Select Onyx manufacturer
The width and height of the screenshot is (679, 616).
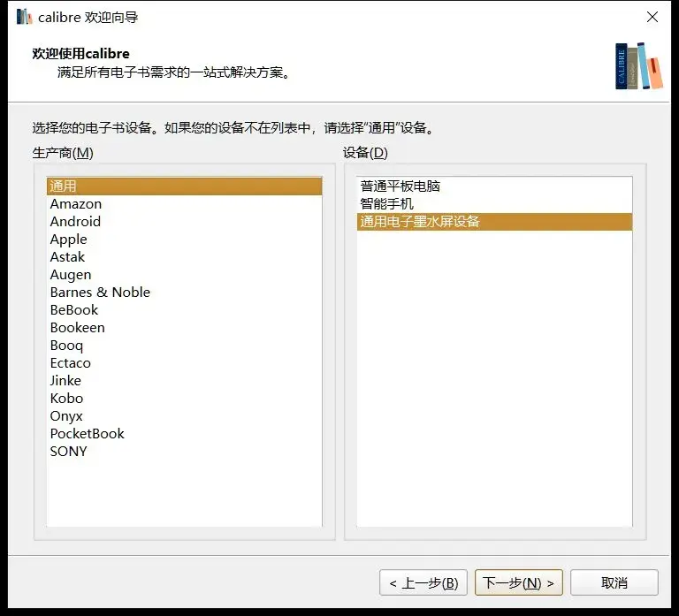point(185,416)
